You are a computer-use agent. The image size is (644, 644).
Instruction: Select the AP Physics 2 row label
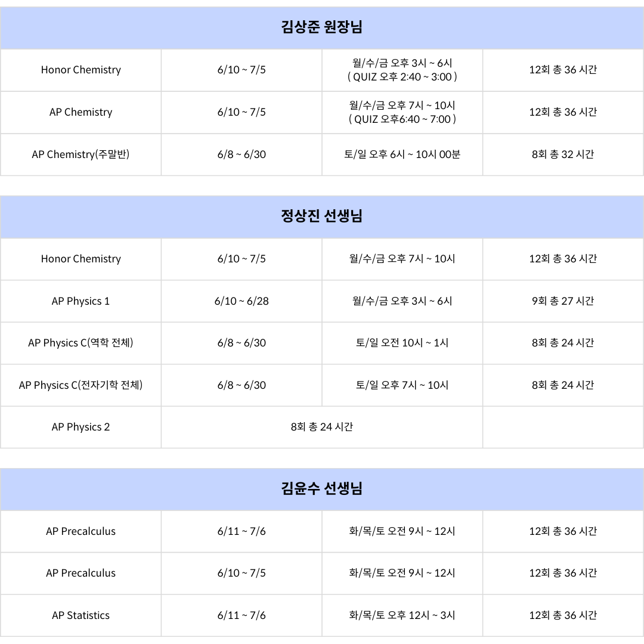[x=80, y=427]
